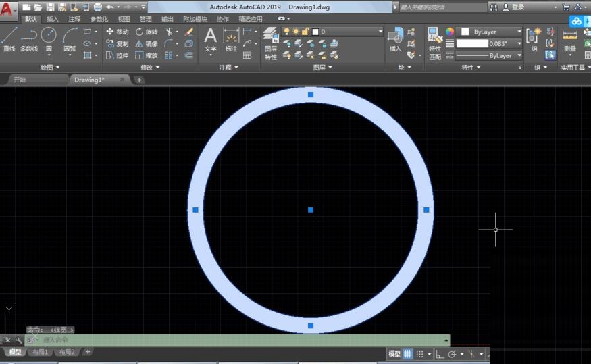Expand the Modify (修改) panel
Screen dimensions: 591x364
pos(150,68)
